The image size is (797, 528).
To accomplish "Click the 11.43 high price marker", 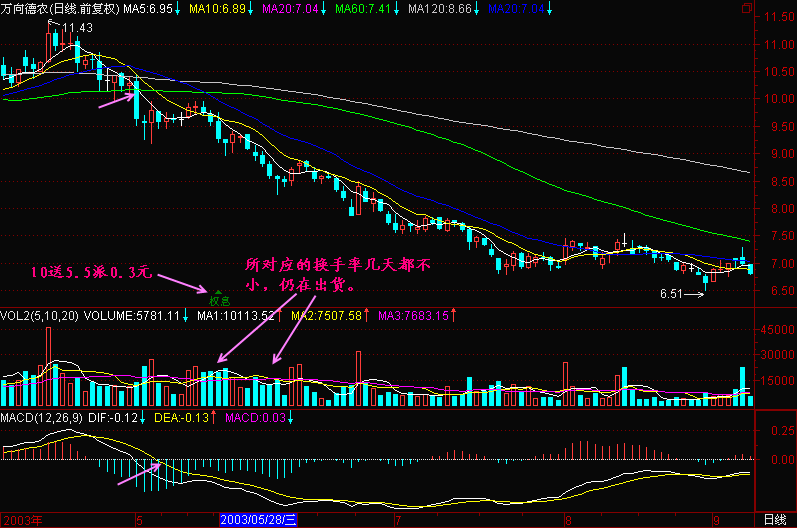I will point(76,27).
